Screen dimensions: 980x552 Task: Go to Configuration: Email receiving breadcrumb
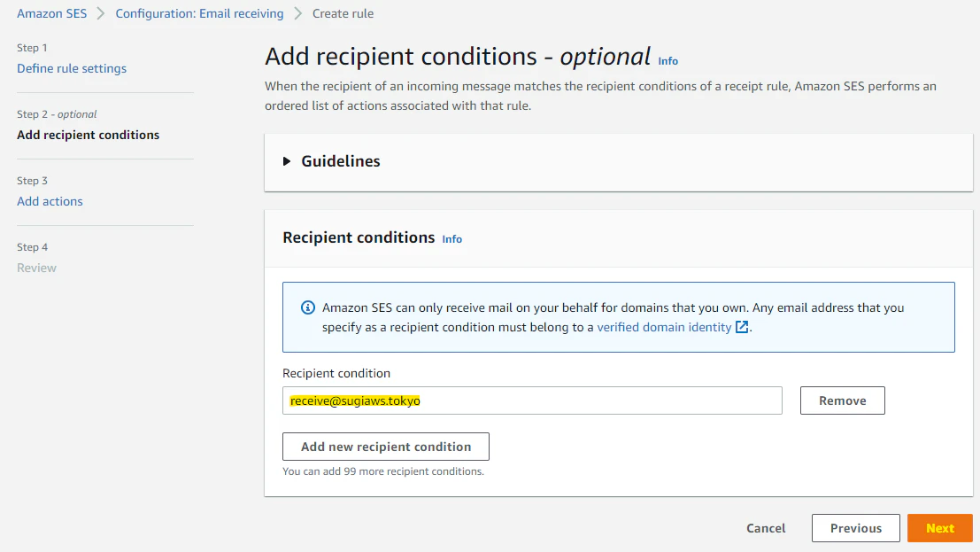tap(199, 14)
